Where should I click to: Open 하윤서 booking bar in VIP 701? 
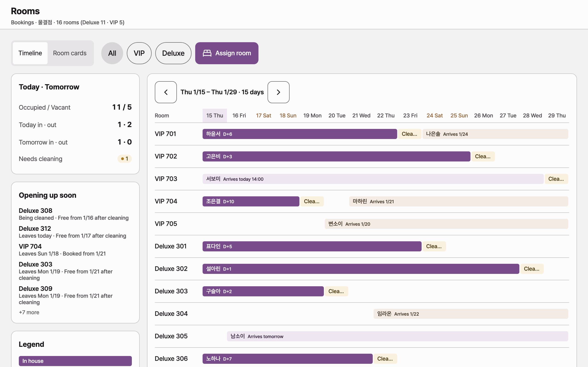click(300, 134)
